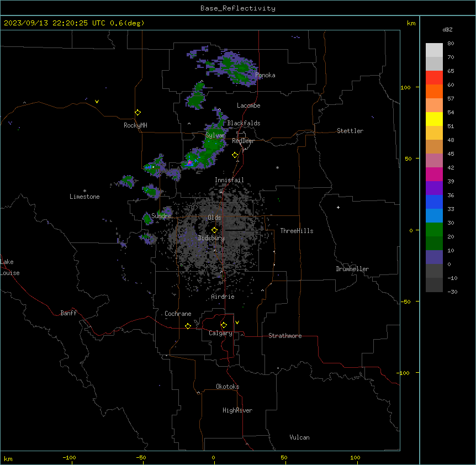The height and width of the screenshot is (465, 476).
Task: Click the Vulcan town label
Action: click(299, 437)
